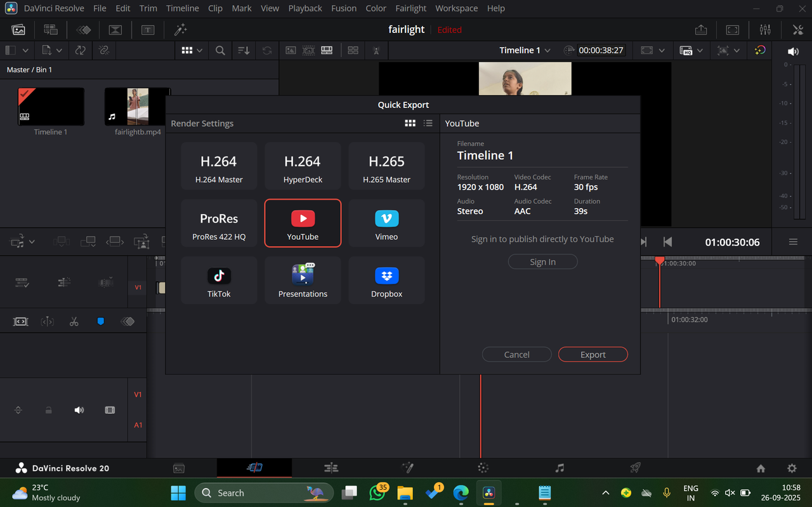Search the media pool with magnifier

[220, 50]
